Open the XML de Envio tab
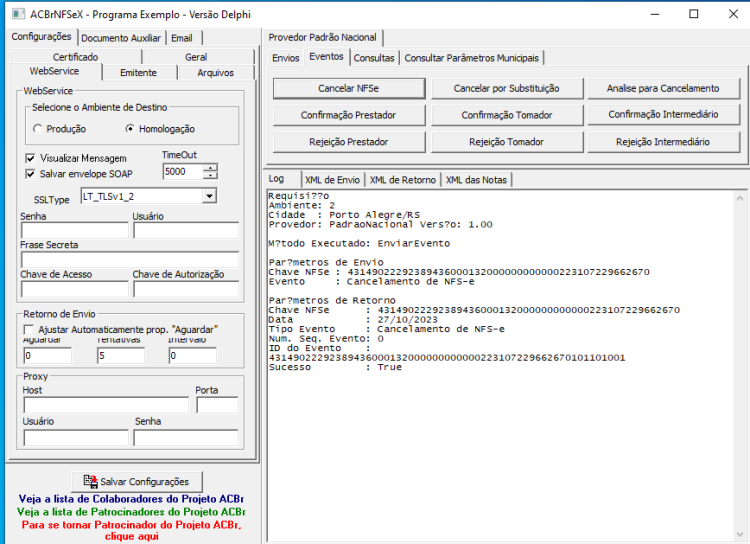 coord(332,180)
